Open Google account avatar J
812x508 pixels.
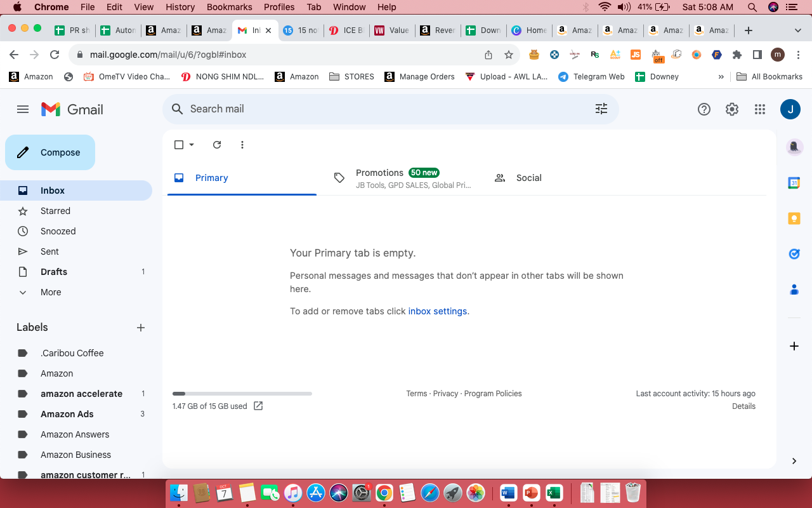pyautogui.click(x=790, y=109)
